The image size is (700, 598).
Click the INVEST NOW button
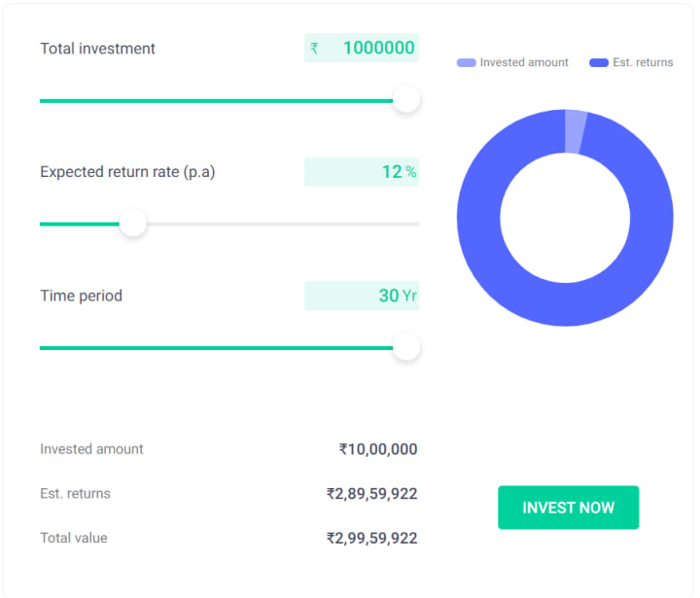pyautogui.click(x=568, y=508)
